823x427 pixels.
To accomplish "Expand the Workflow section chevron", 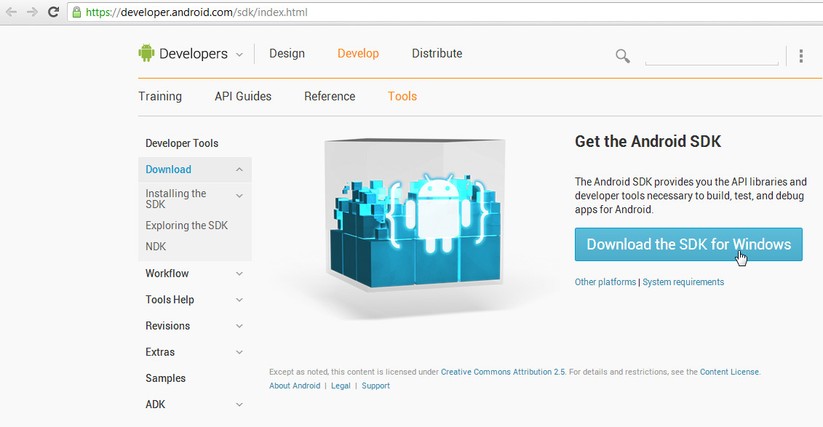I will tap(239, 273).
